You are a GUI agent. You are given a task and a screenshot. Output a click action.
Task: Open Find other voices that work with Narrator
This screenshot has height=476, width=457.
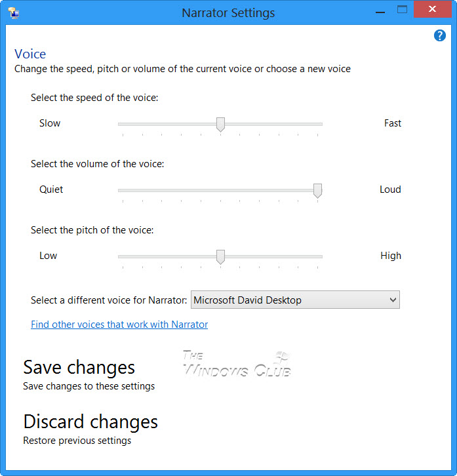coord(119,324)
